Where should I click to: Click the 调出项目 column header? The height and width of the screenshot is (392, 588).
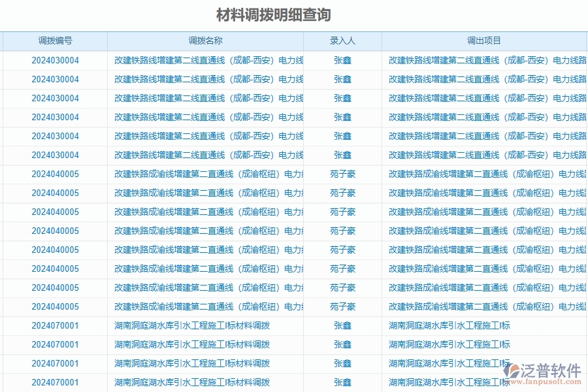(x=483, y=40)
